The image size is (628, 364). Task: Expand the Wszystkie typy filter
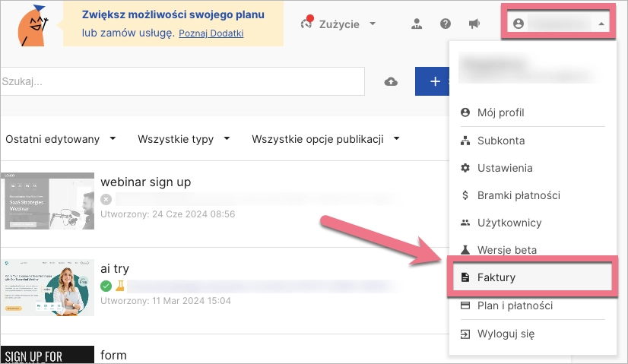pos(186,139)
